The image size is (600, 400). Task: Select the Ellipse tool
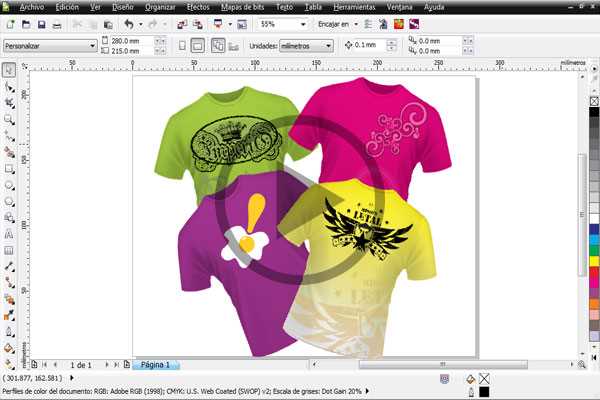pos(8,185)
